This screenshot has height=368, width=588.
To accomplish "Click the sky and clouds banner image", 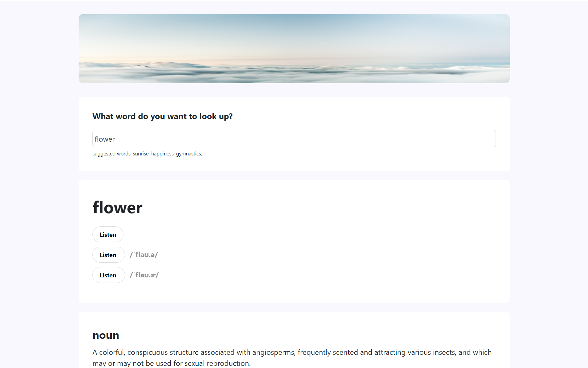I will pos(294,49).
